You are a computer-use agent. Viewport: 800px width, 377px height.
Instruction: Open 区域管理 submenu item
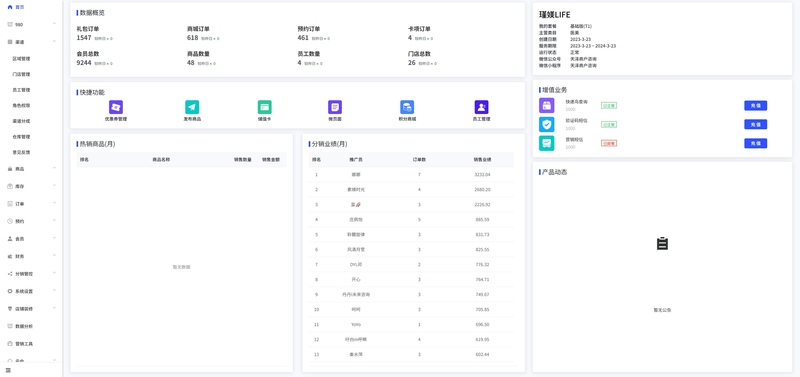coord(21,59)
